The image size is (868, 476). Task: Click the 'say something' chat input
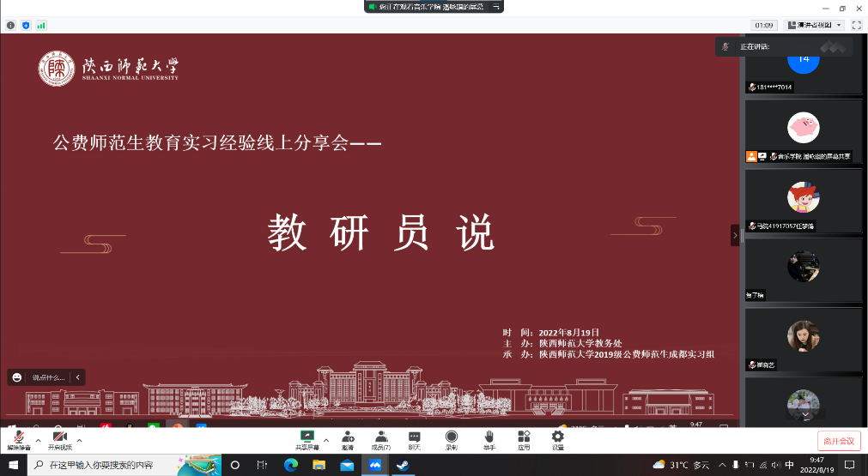pyautogui.click(x=48, y=377)
